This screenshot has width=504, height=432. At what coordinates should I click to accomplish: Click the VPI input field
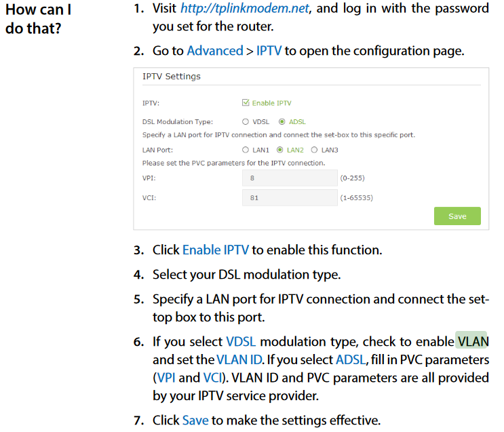coord(290,178)
